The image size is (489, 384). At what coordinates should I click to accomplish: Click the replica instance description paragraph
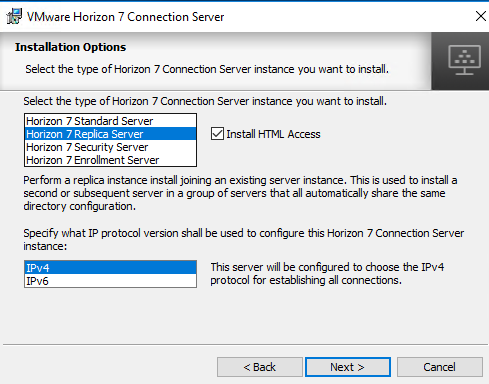tap(240, 193)
